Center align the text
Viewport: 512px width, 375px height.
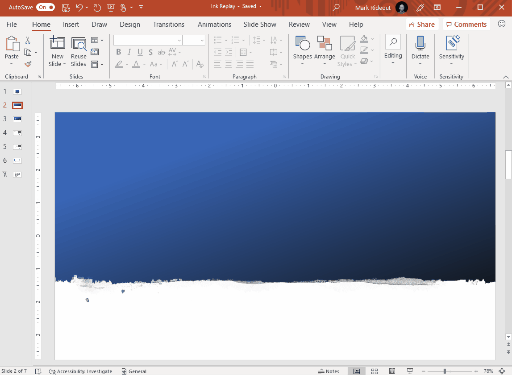[228, 64]
